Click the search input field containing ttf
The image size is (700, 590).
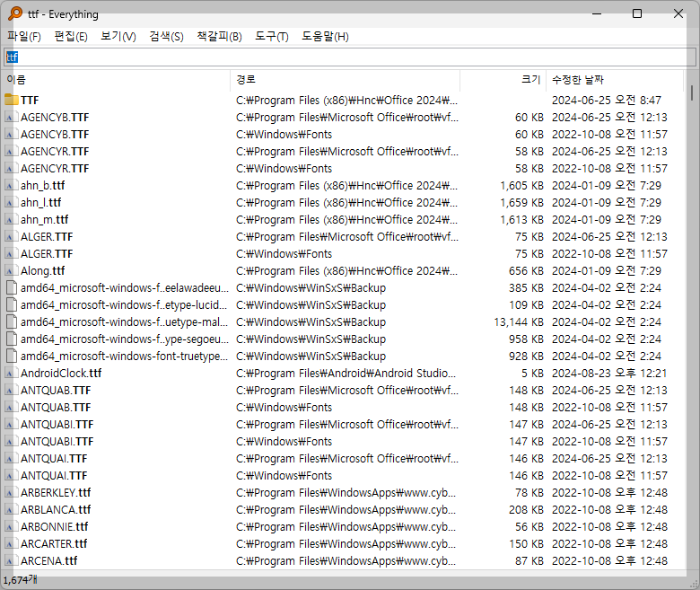(350, 57)
